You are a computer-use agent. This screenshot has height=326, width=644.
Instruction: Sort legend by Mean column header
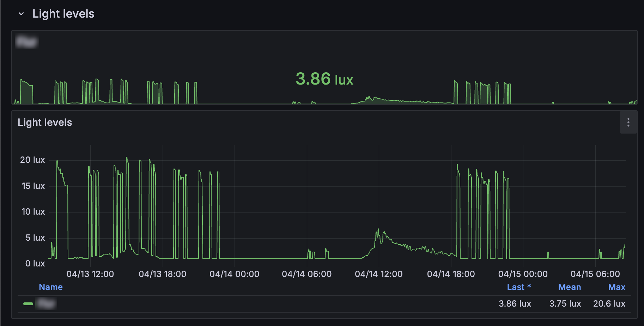pos(569,287)
